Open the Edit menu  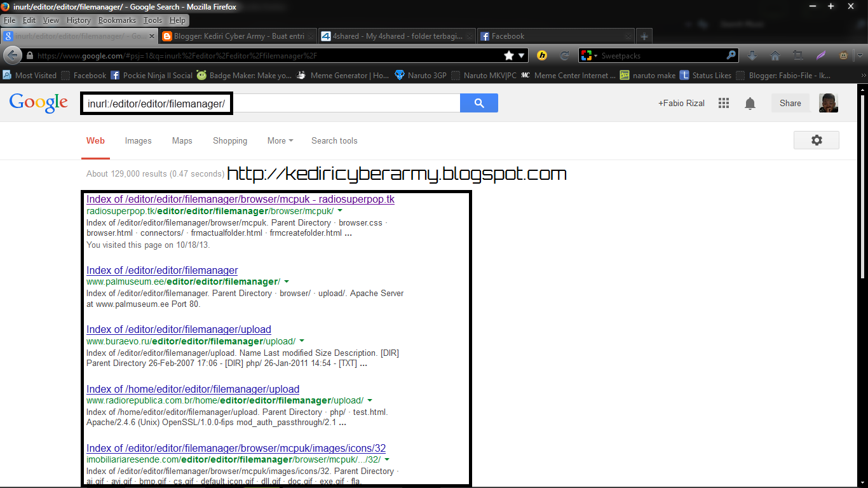tap(29, 20)
